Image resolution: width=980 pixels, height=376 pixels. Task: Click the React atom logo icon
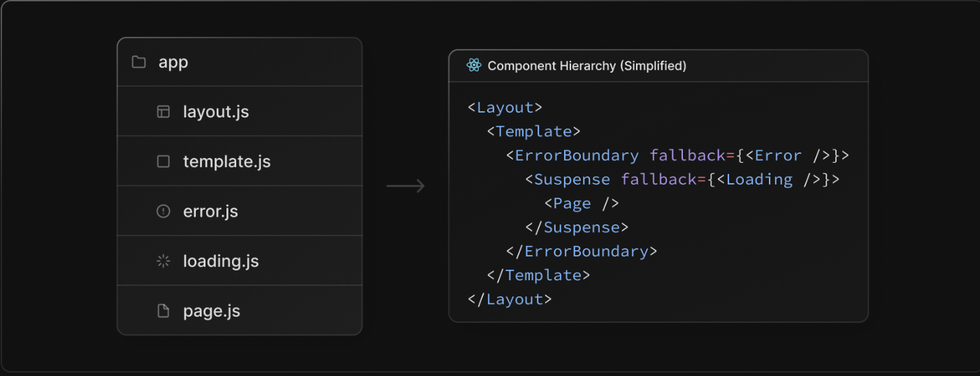[x=474, y=66]
